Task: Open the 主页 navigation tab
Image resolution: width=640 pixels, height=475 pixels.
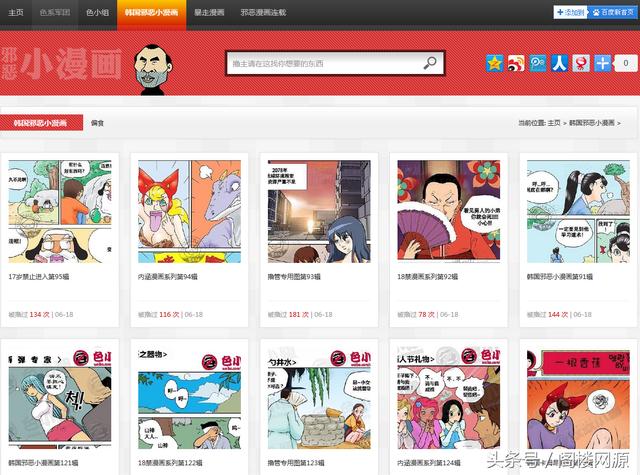Action: coord(16,12)
